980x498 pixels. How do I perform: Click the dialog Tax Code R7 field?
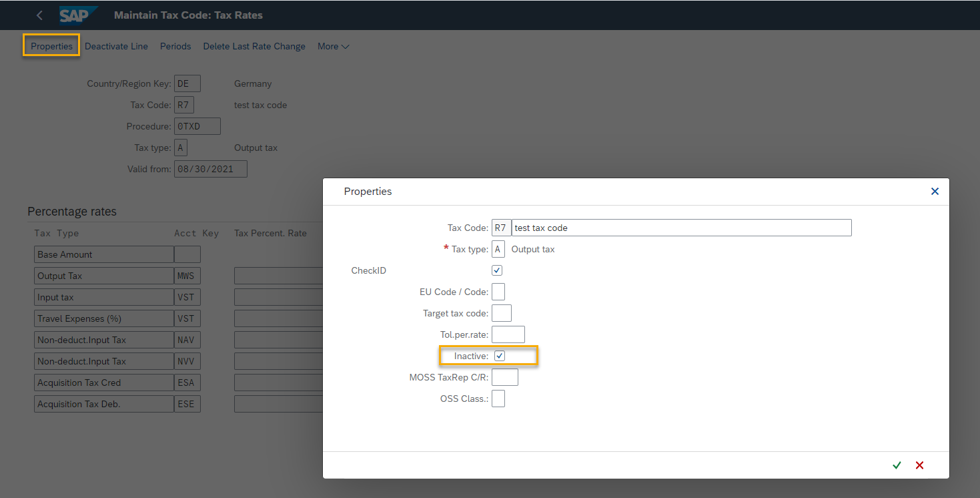coord(502,228)
